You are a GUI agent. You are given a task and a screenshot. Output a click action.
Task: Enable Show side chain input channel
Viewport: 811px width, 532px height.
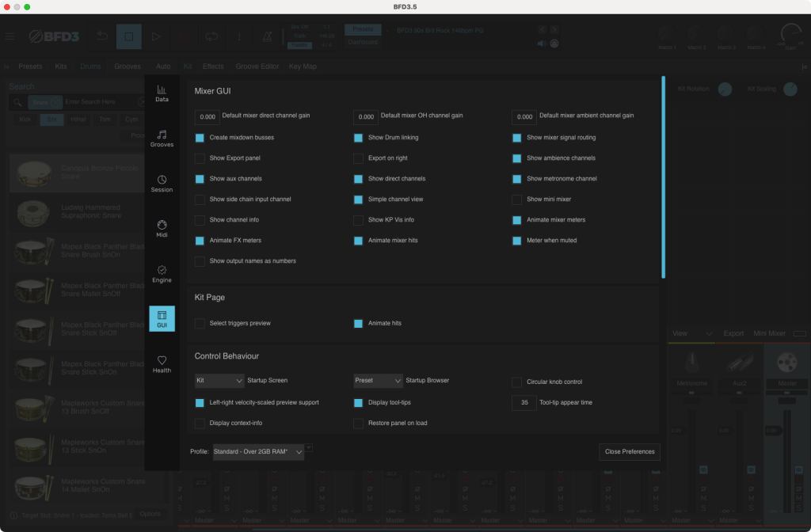200,200
